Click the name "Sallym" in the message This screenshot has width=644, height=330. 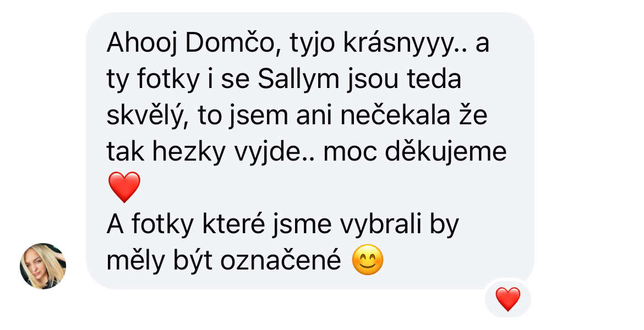[298, 80]
